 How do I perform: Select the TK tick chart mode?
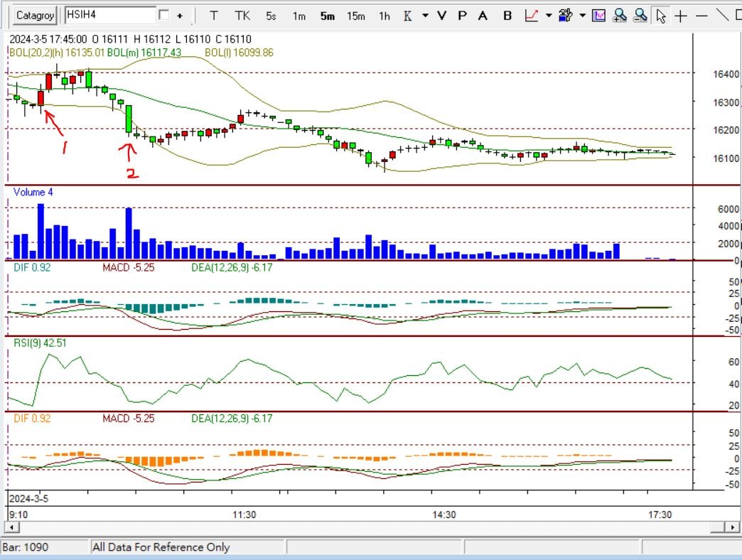click(242, 16)
